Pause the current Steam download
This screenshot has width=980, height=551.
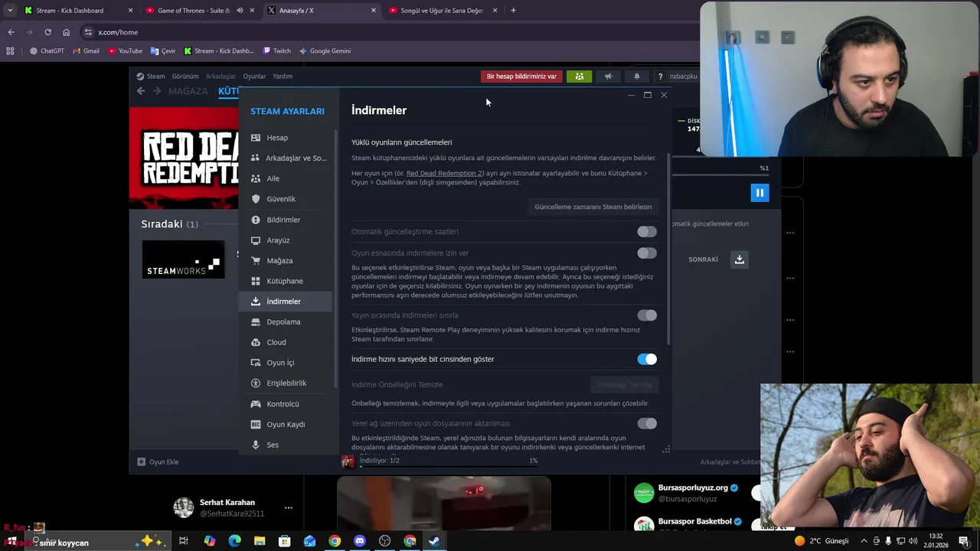[759, 193]
